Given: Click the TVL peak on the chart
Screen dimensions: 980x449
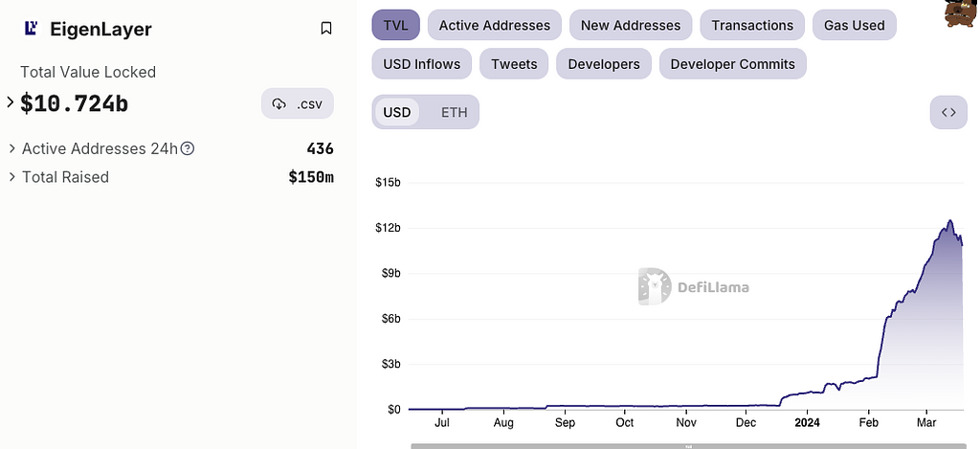Looking at the screenshot, I should tap(950, 221).
